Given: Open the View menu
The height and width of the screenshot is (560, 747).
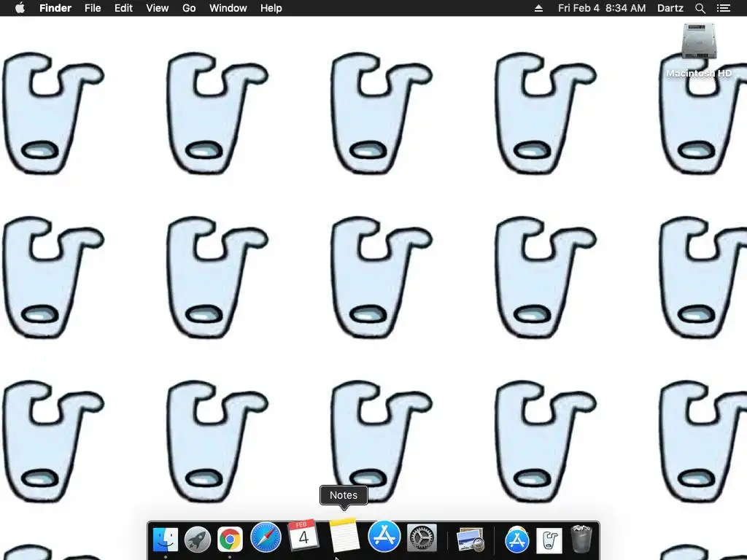Looking at the screenshot, I should 158,8.
